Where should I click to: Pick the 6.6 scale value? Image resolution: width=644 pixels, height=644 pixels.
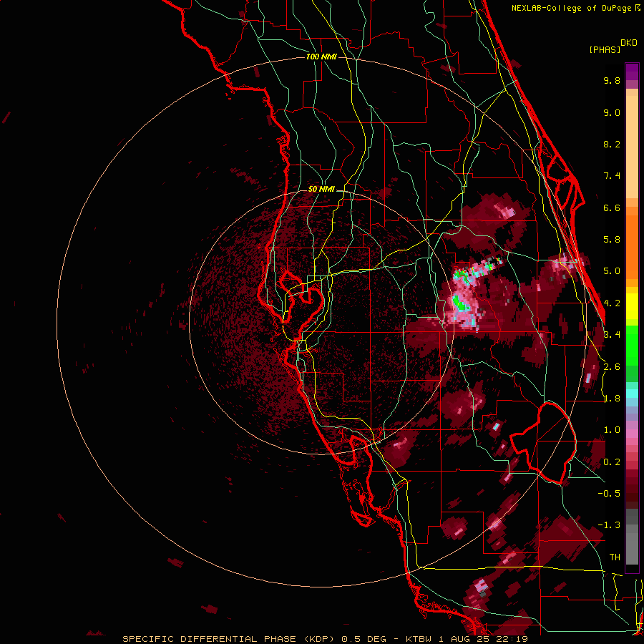(x=612, y=208)
